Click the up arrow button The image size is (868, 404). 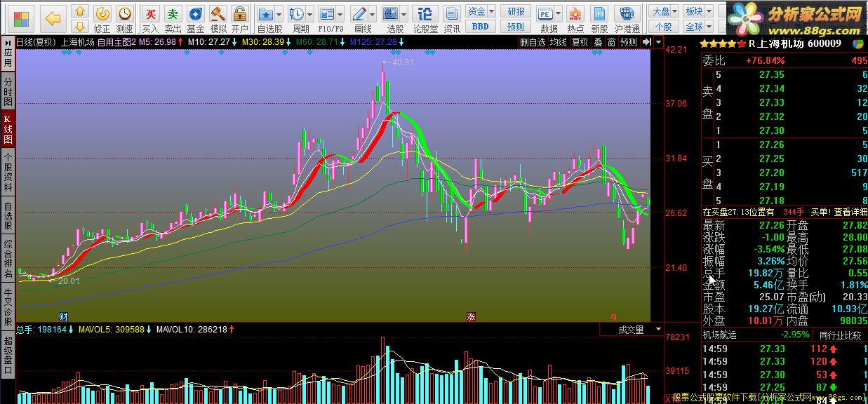pos(81,11)
